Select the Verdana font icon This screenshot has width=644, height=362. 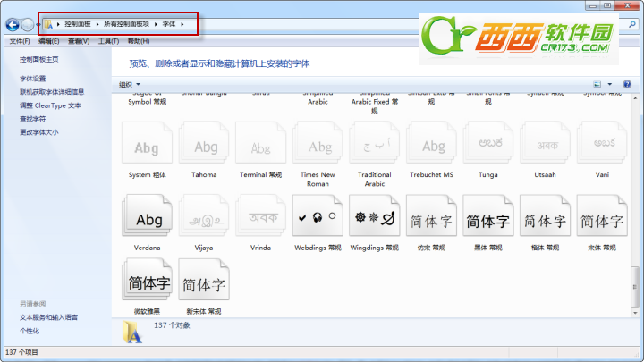(147, 216)
